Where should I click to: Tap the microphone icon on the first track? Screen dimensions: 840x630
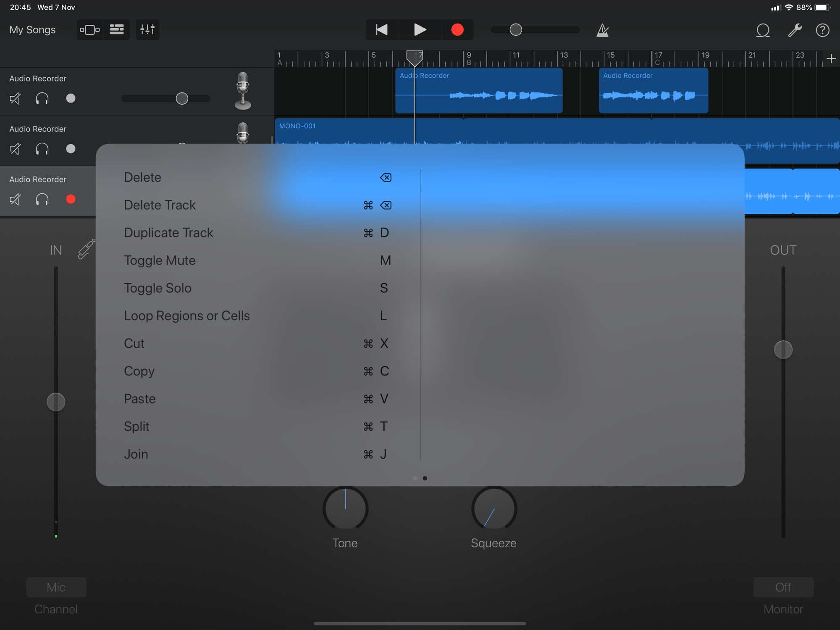click(x=242, y=92)
